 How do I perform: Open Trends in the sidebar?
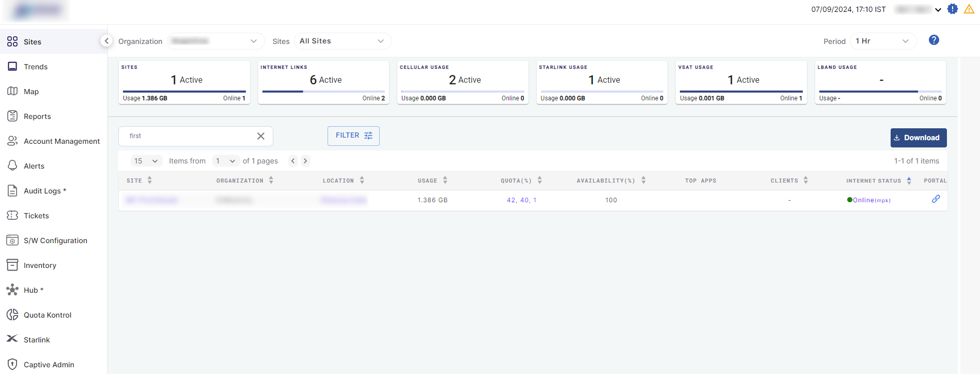click(36, 67)
